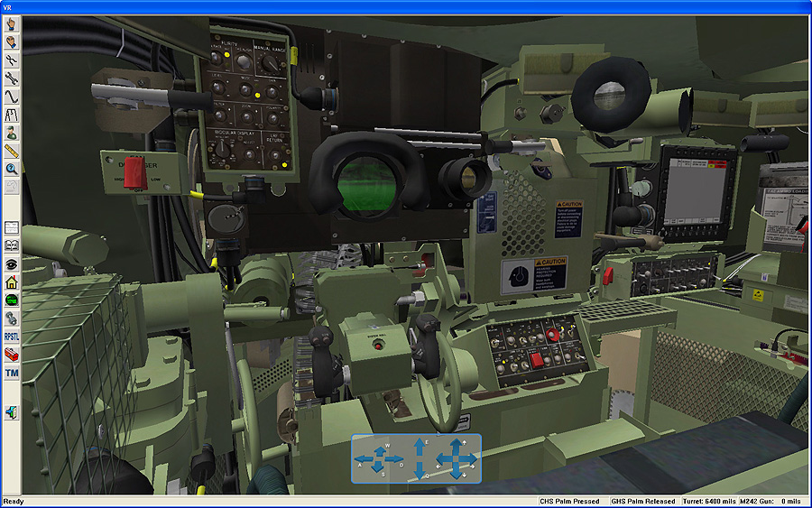
Task: Open the red toolbox icon
Action: (x=12, y=354)
